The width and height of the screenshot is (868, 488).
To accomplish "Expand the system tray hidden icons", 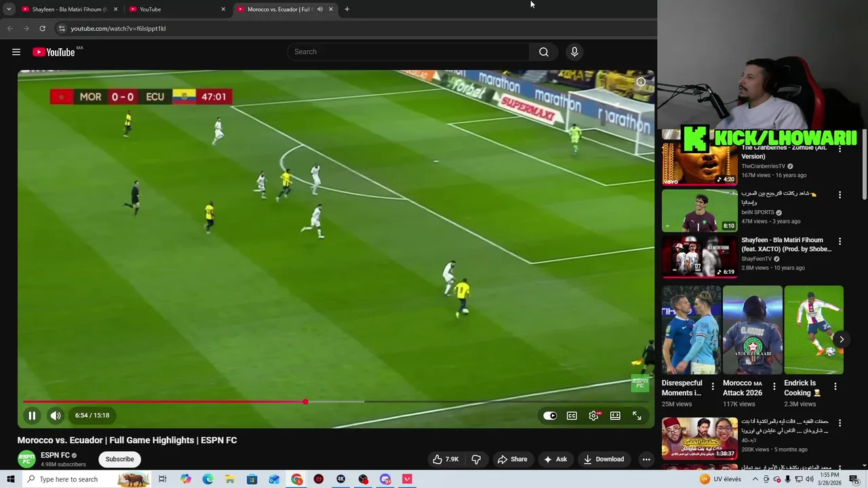I will 755,479.
